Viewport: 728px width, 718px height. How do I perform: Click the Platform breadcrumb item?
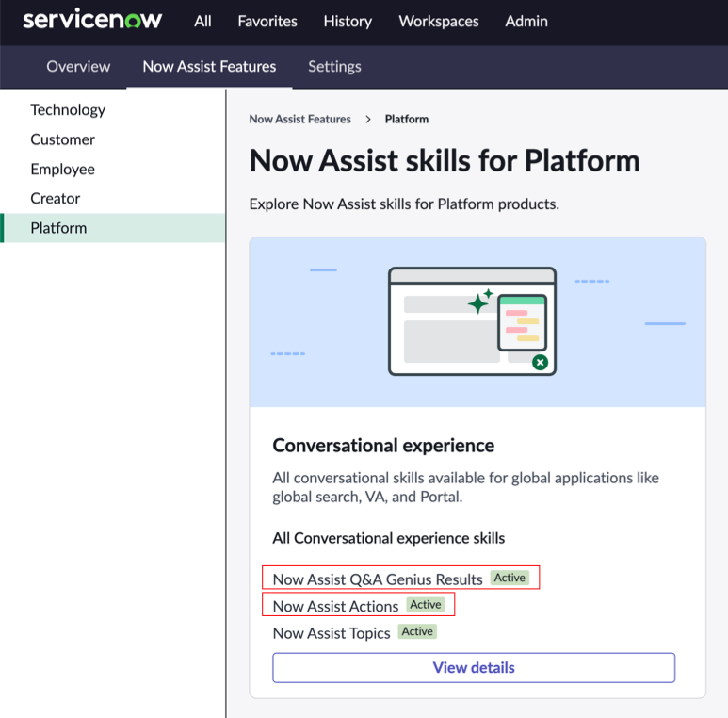click(407, 120)
